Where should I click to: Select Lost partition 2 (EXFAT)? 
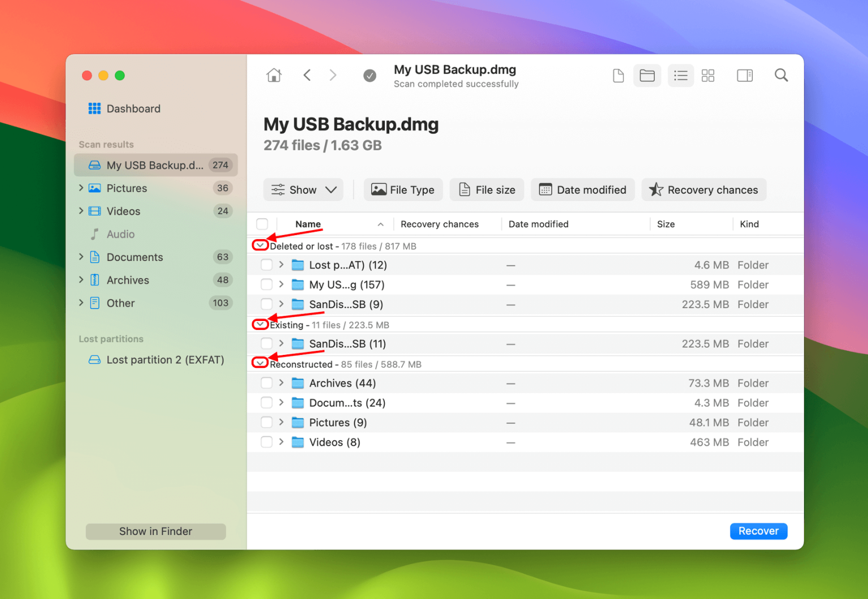coord(165,359)
